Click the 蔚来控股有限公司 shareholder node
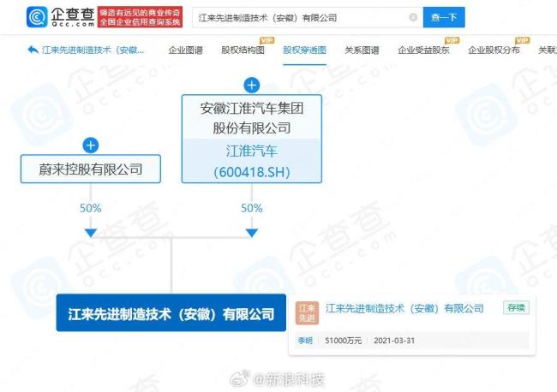 pyautogui.click(x=91, y=169)
